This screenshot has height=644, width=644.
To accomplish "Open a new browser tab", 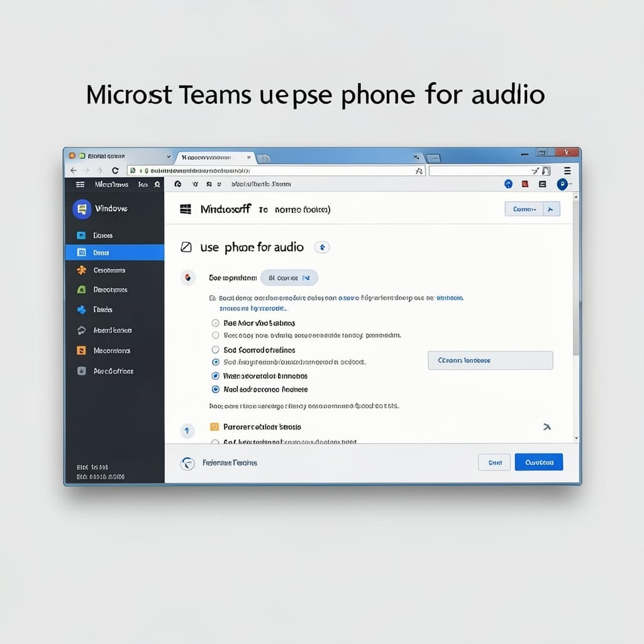I will pyautogui.click(x=264, y=158).
